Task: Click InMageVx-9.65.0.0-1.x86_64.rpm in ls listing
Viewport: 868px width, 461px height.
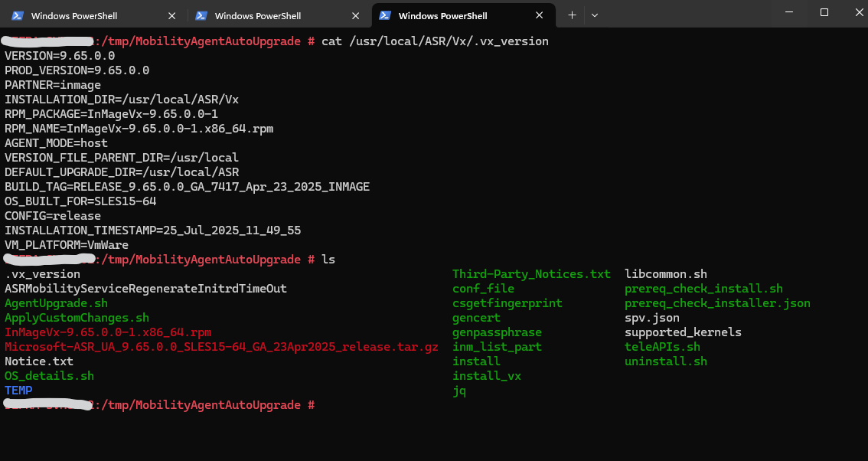Action: 108,332
